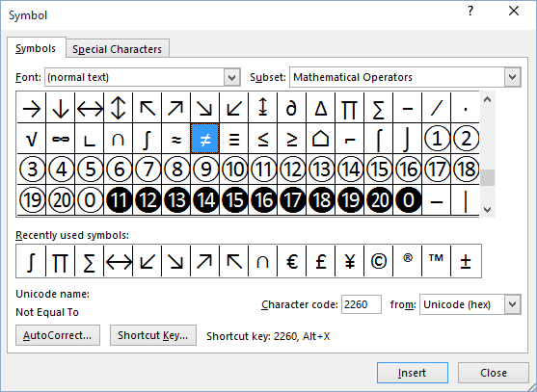Pick the right arrow symbol in the grid
The image size is (537, 392).
click(31, 108)
